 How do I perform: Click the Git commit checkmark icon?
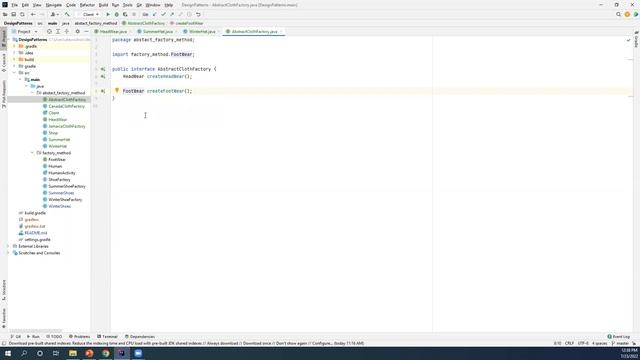(163, 14)
